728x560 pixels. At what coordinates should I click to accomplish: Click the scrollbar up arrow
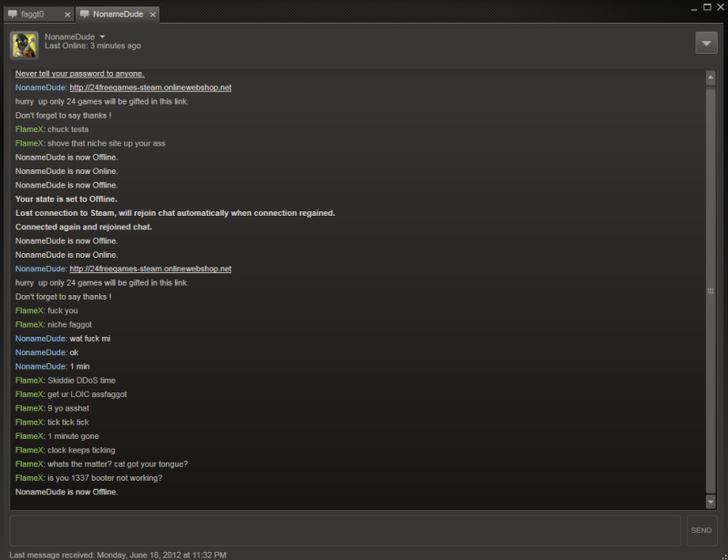[711, 77]
